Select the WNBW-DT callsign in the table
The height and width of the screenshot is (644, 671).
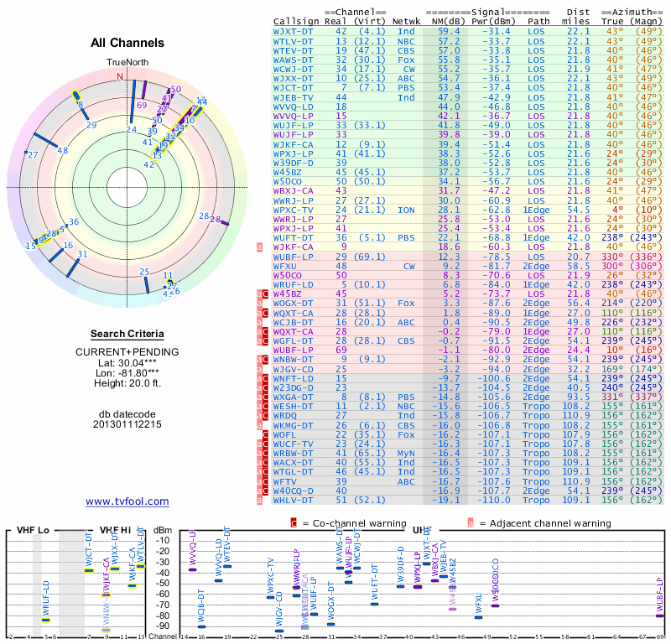(x=293, y=360)
